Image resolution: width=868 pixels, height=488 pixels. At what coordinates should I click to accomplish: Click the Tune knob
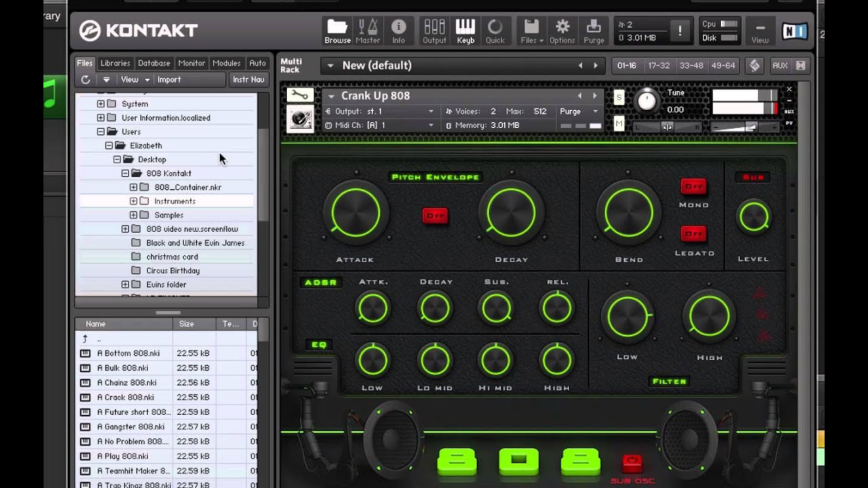click(x=647, y=101)
